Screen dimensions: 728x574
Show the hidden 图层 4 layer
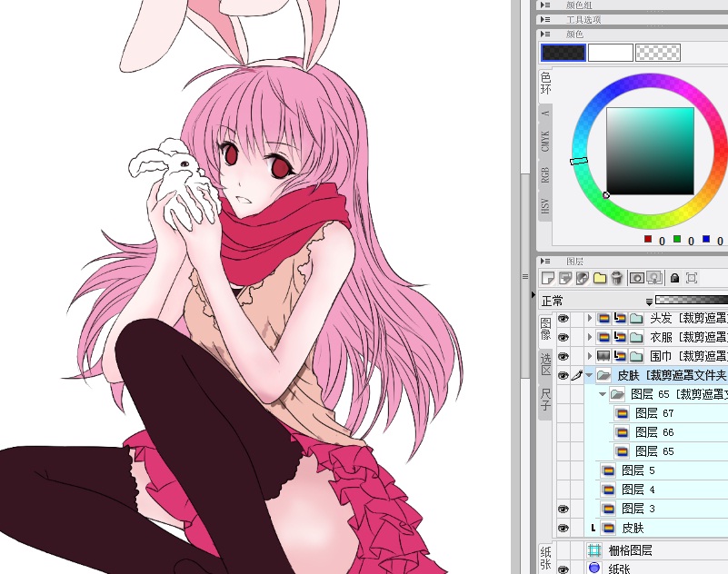point(563,490)
